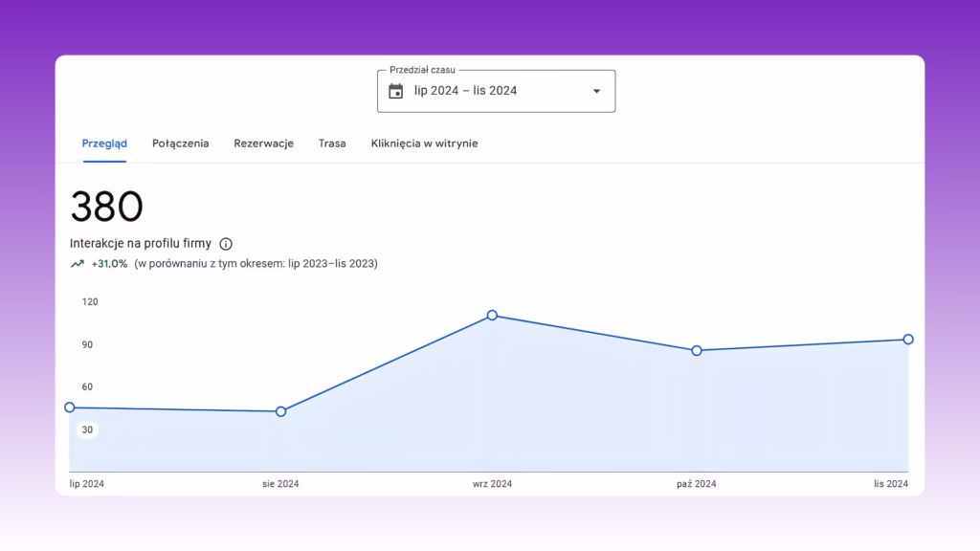
Task: Open the Kliknięcia w witrynie tab
Action: 424,143
